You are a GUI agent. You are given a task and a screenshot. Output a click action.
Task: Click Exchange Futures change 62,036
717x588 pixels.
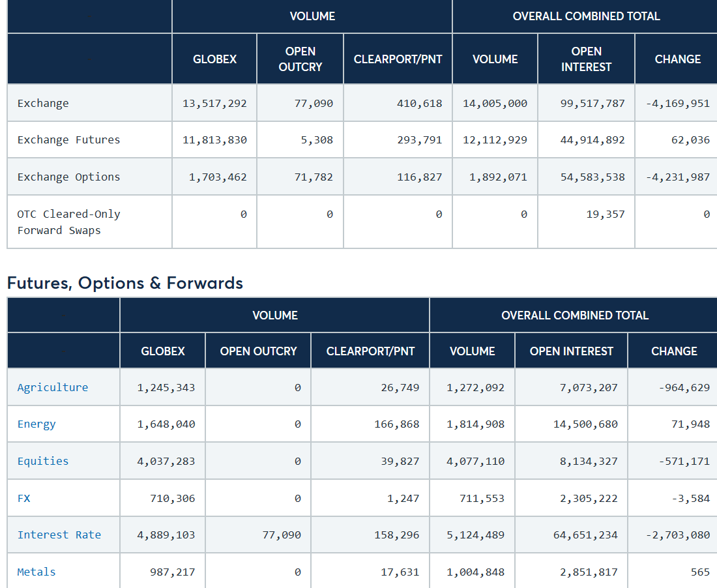(690, 140)
